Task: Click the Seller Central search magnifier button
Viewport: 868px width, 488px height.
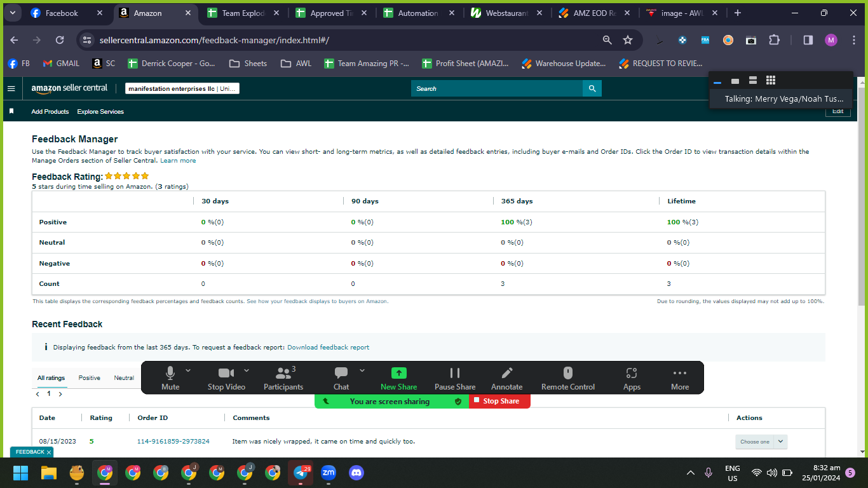Action: [x=592, y=88]
